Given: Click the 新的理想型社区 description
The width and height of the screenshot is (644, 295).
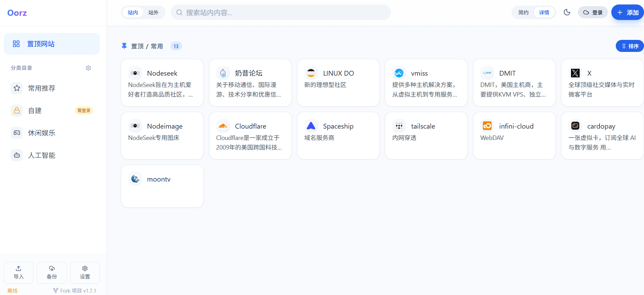Looking at the screenshot, I should 325,85.
